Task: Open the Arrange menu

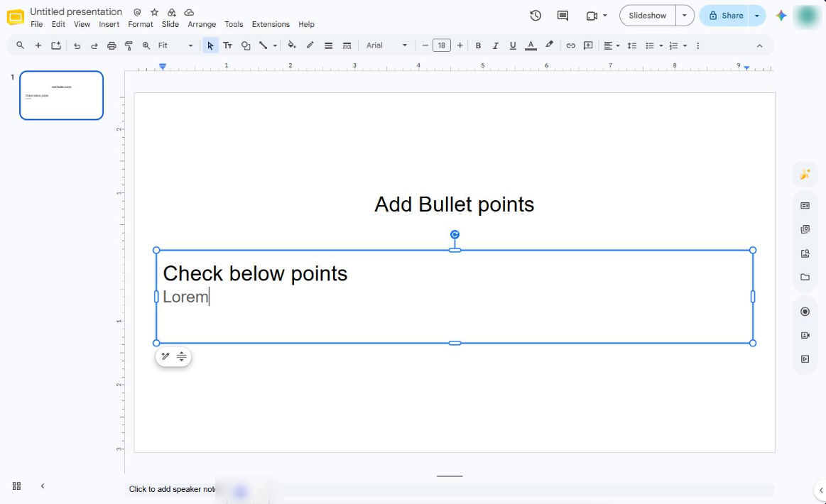Action: [202, 24]
